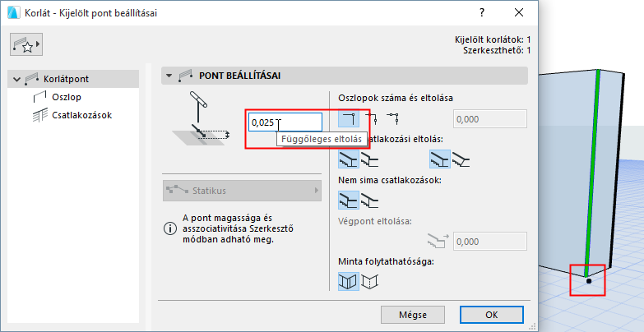644x332 pixels.
Task: Select highlighted option under Nem sima csatlakozások
Action: [349, 200]
